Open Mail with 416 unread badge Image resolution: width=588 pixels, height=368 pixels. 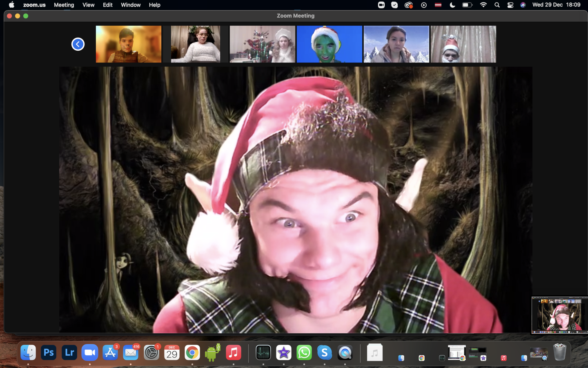coord(131,352)
